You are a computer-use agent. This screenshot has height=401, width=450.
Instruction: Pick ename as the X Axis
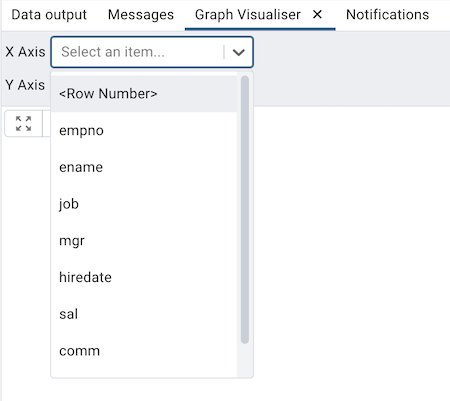coord(144,167)
